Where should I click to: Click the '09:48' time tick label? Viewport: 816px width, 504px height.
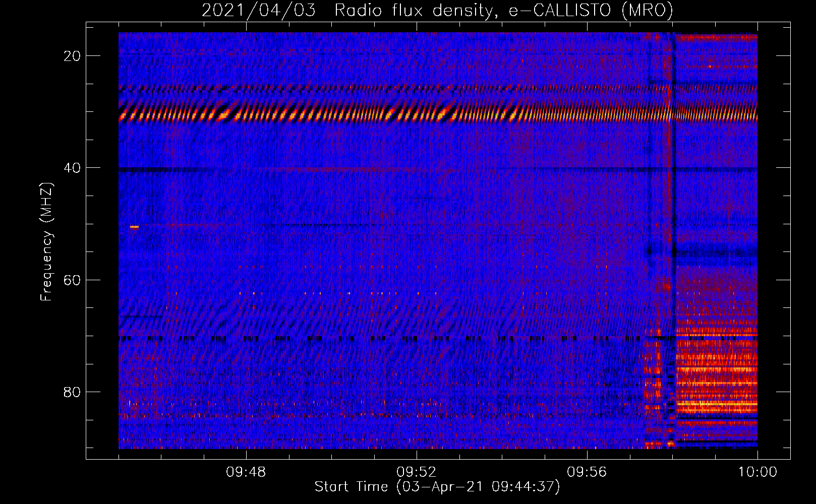coord(246,472)
